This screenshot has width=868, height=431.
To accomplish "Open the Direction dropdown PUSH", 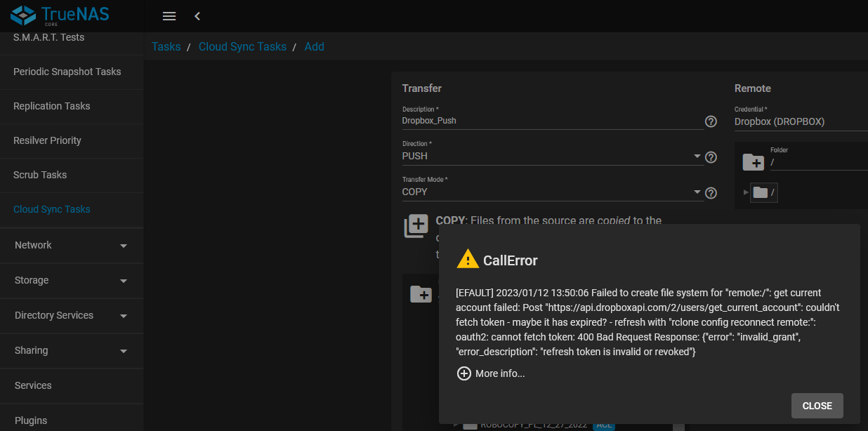I will [553, 156].
